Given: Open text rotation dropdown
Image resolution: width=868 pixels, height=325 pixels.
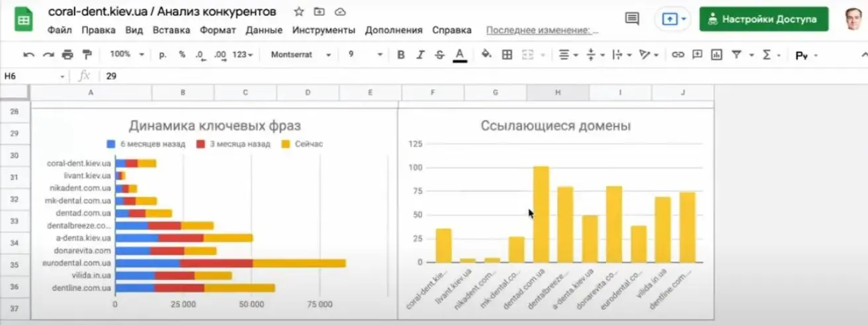Looking at the screenshot, I should coord(649,55).
